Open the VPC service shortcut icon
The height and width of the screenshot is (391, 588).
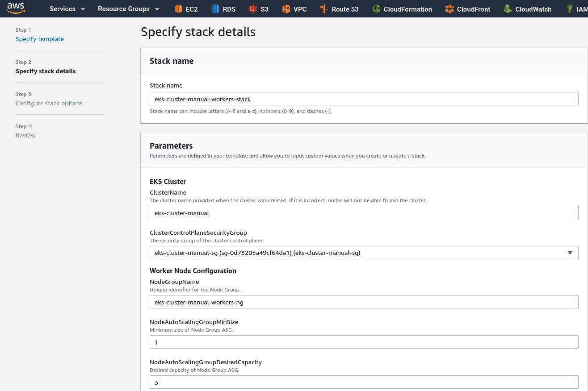click(286, 9)
